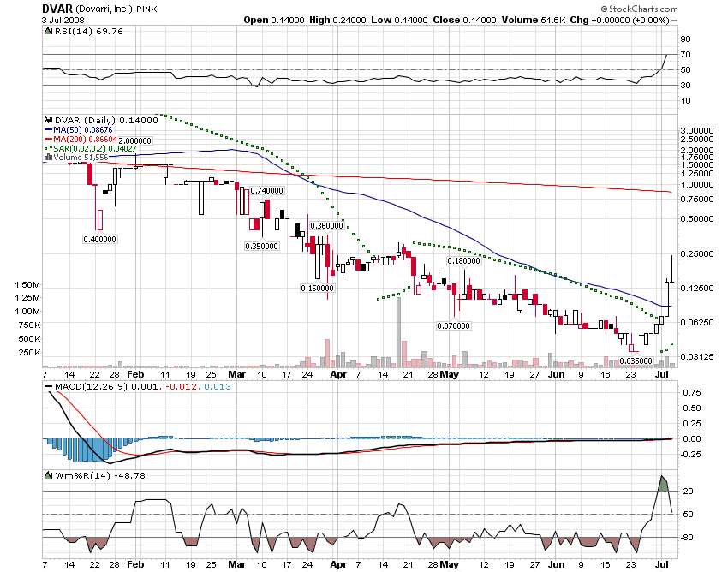The image size is (728, 572).
Task: Click the RSI(14) indicator icon
Action: click(x=48, y=31)
